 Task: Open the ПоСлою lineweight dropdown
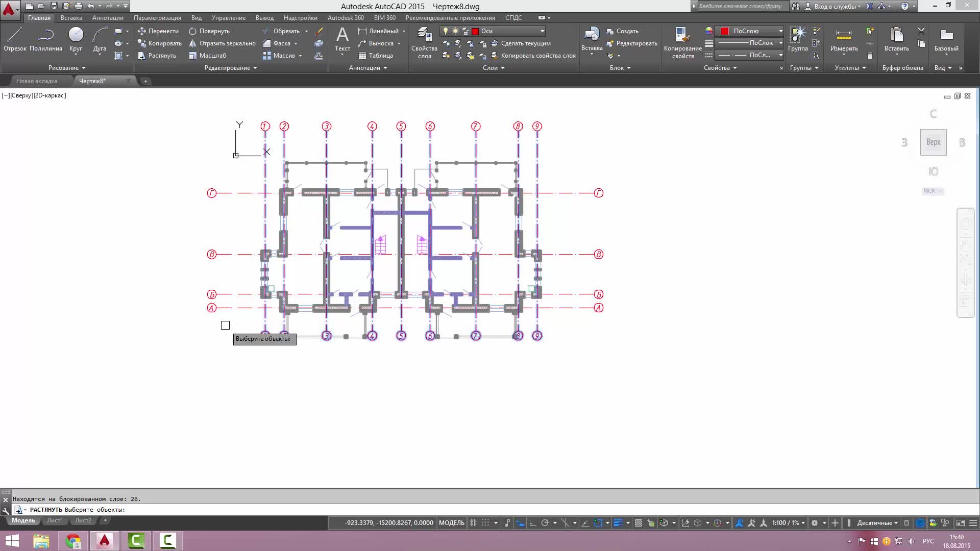[749, 43]
